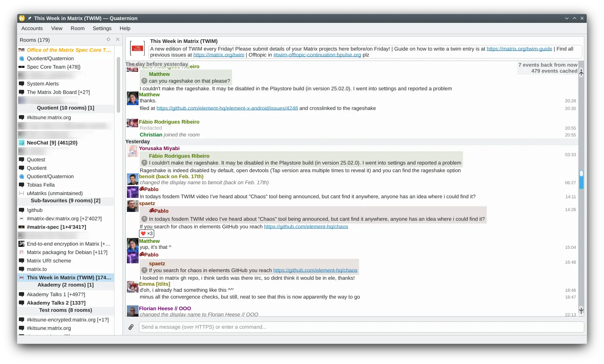Select Office of the Matrix Spec Core room

coord(66,50)
